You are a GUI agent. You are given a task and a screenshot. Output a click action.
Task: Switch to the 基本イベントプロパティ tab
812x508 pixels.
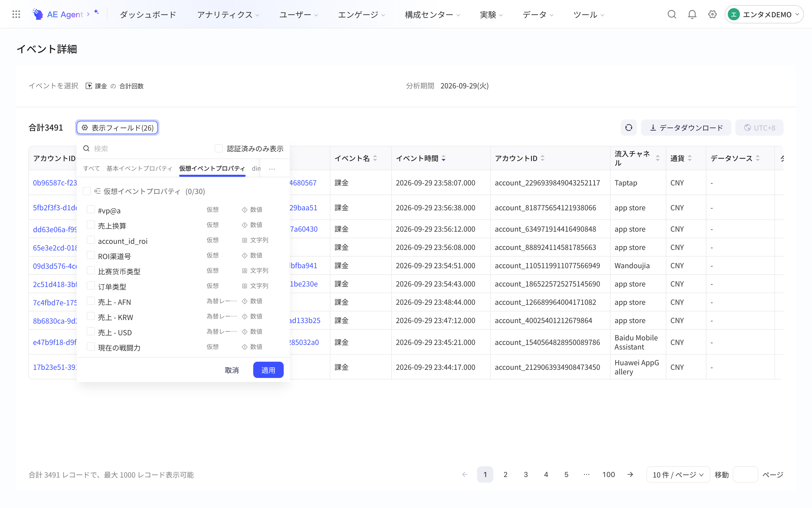(x=139, y=168)
